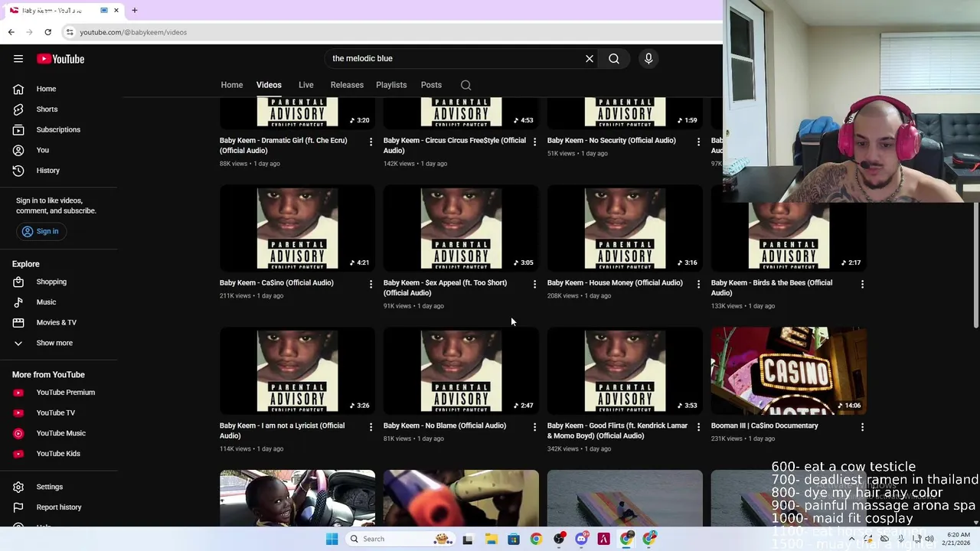The image size is (980, 551).
Task: Switch to the channel Home tab
Action: coord(232,85)
